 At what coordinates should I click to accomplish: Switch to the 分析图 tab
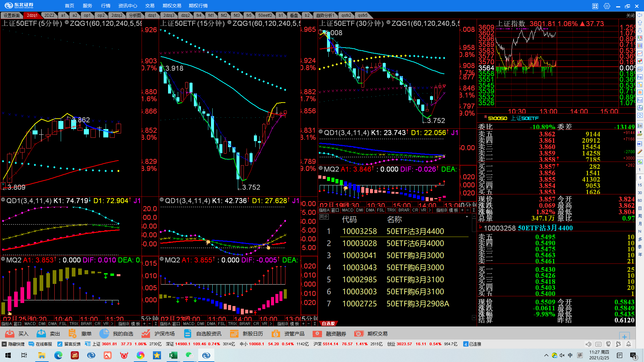point(135,15)
